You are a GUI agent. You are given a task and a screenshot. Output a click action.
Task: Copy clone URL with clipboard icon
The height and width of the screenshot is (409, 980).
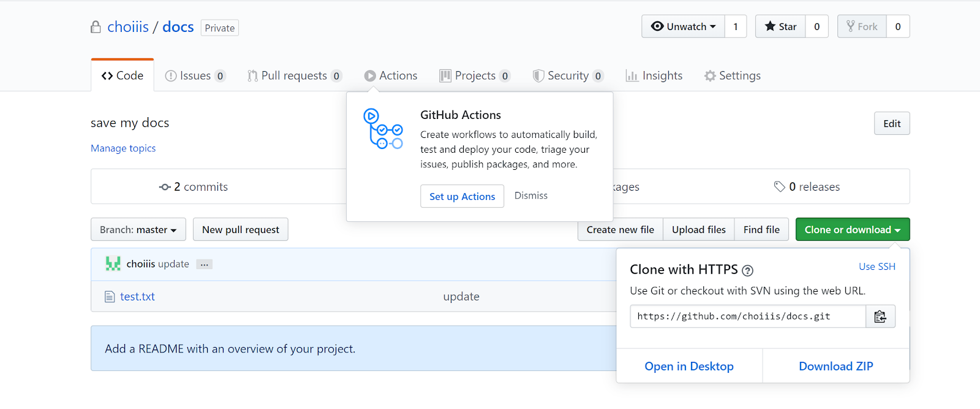[880, 316]
